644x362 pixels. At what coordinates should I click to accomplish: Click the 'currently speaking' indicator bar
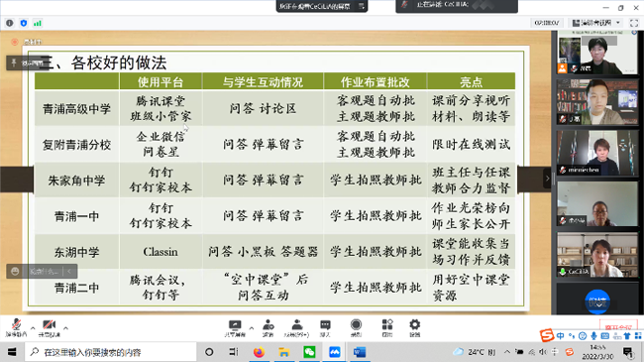pyautogui.click(x=457, y=5)
